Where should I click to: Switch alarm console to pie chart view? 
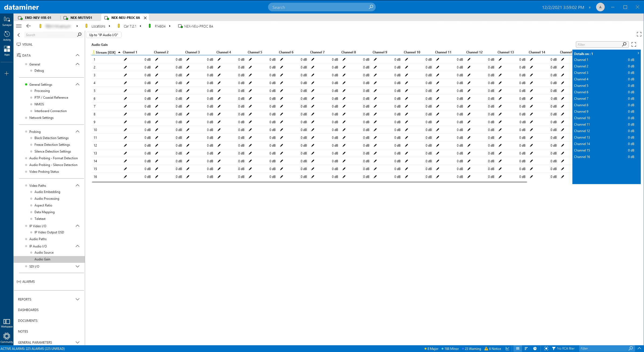535,348
